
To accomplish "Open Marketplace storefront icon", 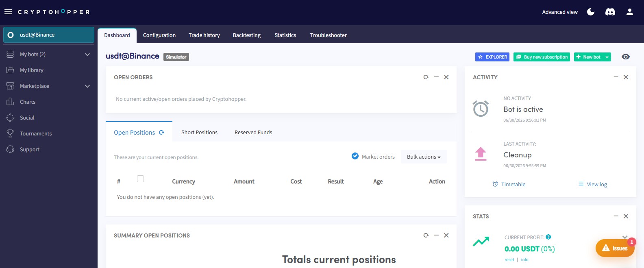I will [10, 86].
